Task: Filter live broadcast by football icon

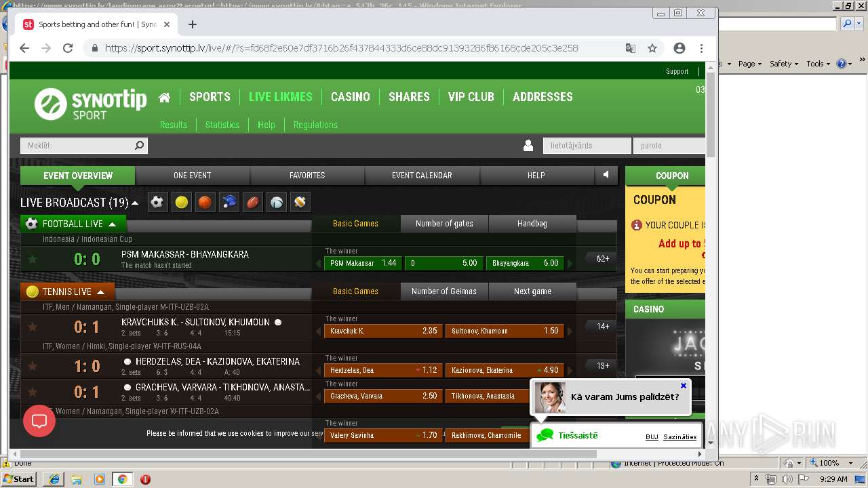Action: (x=157, y=202)
